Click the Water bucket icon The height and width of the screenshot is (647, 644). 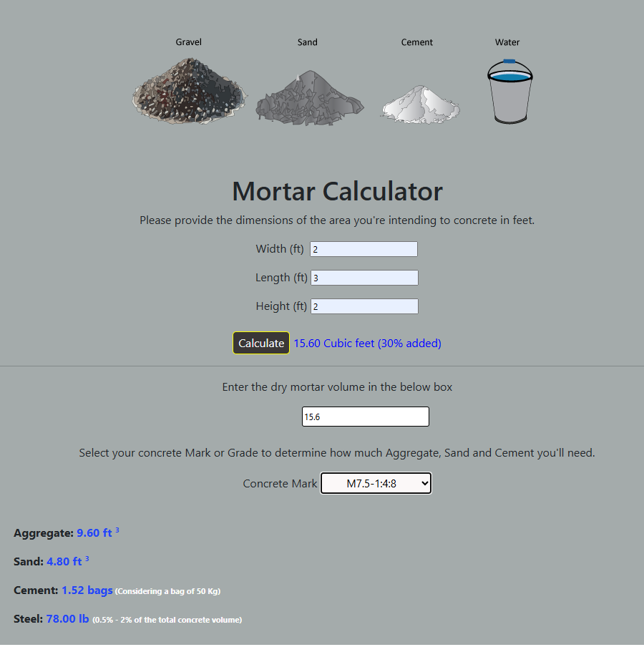coord(509,92)
